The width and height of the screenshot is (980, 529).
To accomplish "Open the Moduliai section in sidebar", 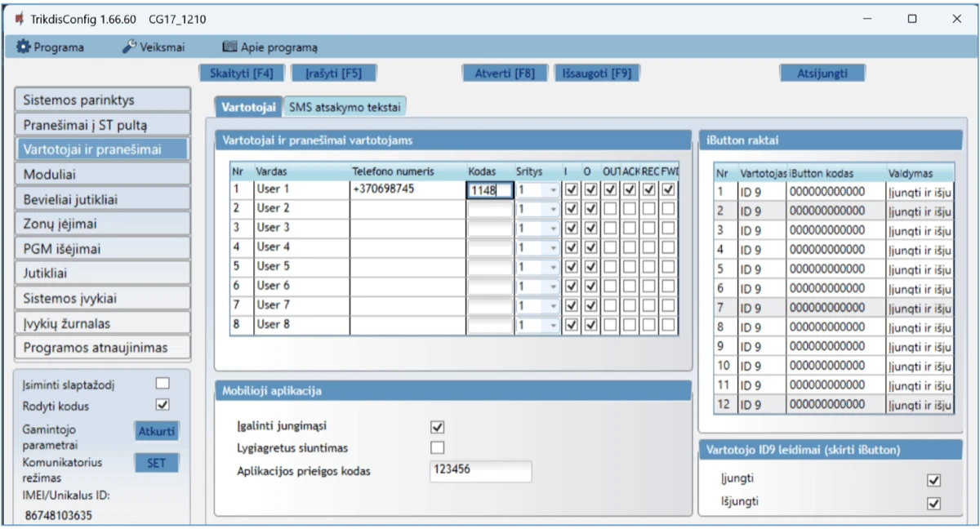I will (x=102, y=174).
